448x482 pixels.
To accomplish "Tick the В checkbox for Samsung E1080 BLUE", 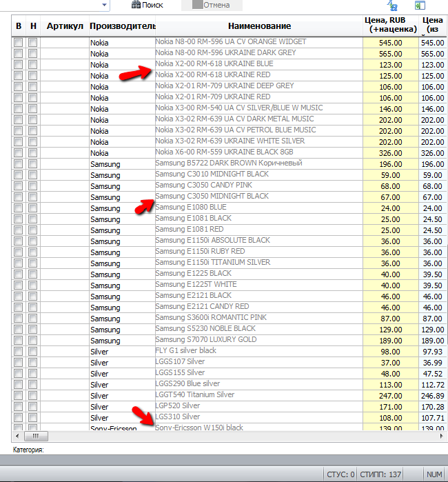I will (x=19, y=208).
